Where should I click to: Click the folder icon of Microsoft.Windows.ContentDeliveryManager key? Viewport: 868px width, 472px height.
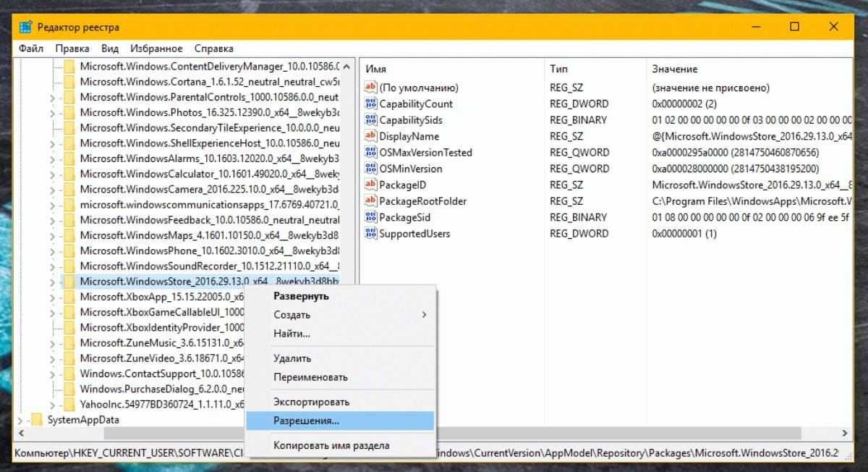click(x=69, y=66)
